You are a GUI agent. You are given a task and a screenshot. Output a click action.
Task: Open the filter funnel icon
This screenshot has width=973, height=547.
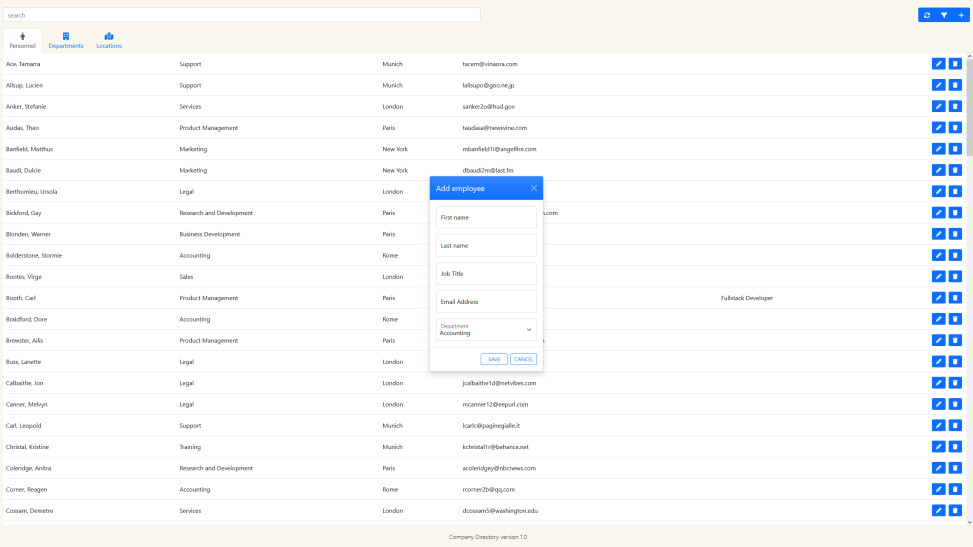(x=943, y=15)
